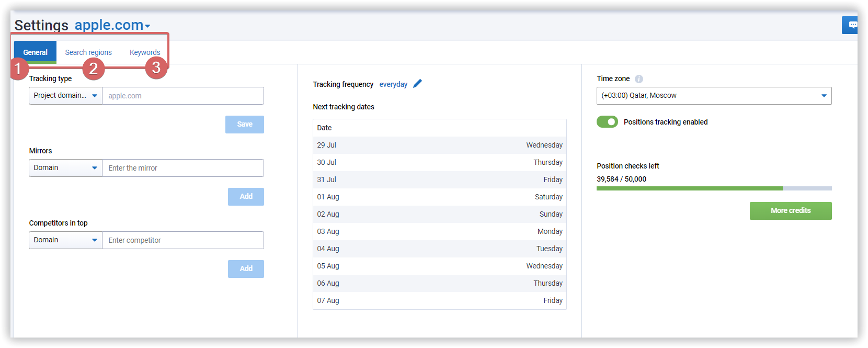Open the Competitors in top Domain dropdown
Viewport: 868px width, 348px height.
click(x=65, y=240)
